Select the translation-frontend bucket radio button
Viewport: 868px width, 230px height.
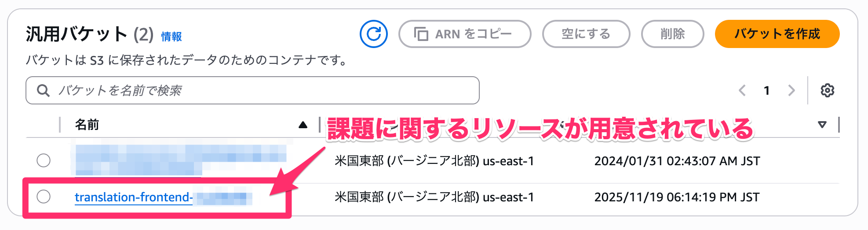[x=44, y=197]
